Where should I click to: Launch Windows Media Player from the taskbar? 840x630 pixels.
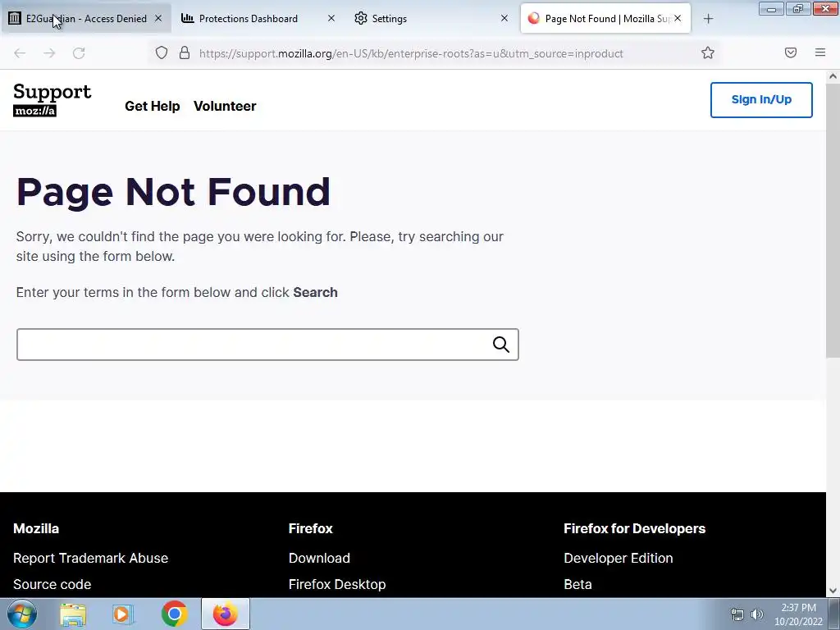coord(123,614)
